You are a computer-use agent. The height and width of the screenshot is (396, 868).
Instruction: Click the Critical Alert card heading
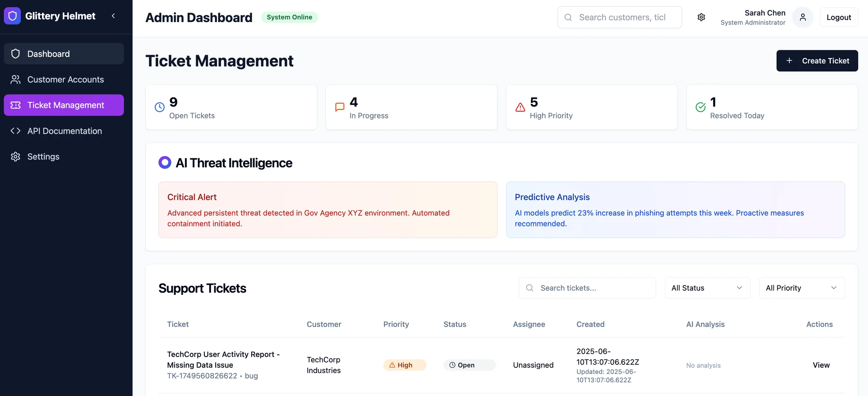pyautogui.click(x=192, y=197)
